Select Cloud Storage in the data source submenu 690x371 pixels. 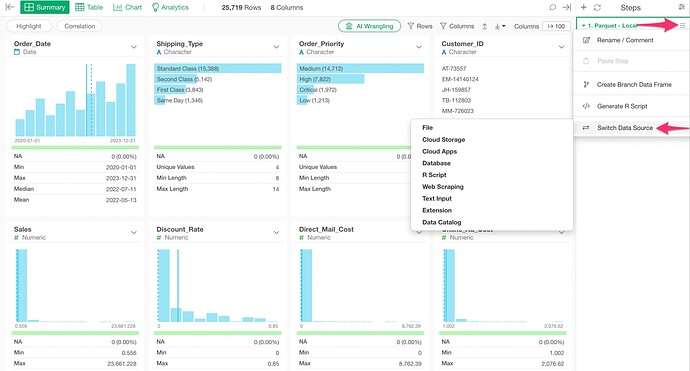[444, 140]
